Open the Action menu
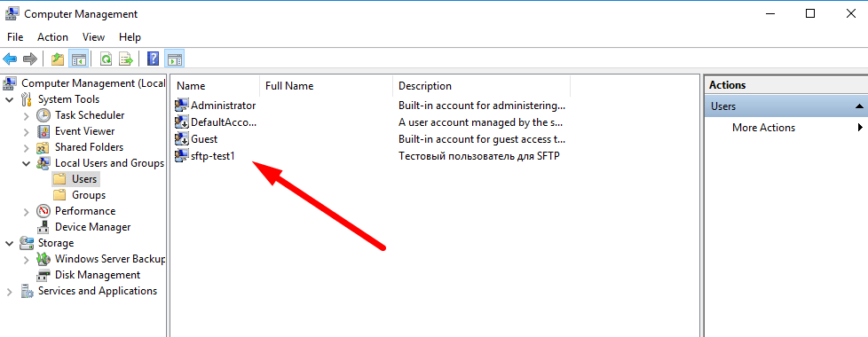The width and height of the screenshot is (868, 337). 52,37
